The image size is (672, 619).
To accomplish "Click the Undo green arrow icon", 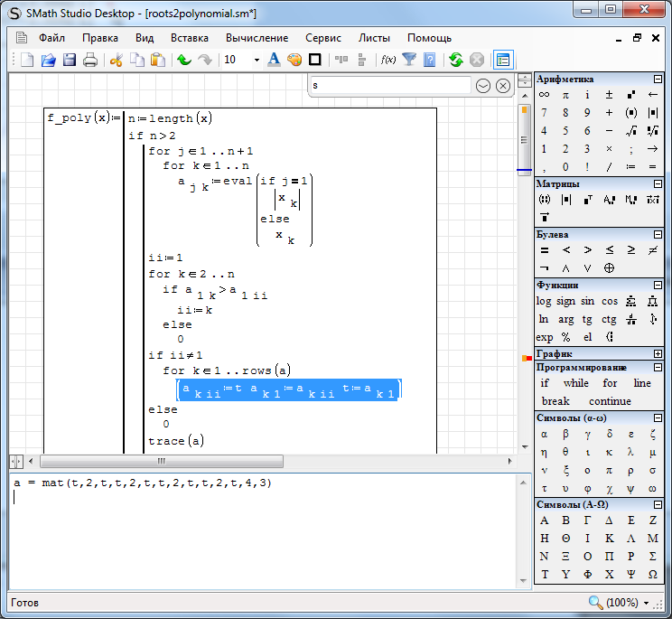I will click(184, 61).
